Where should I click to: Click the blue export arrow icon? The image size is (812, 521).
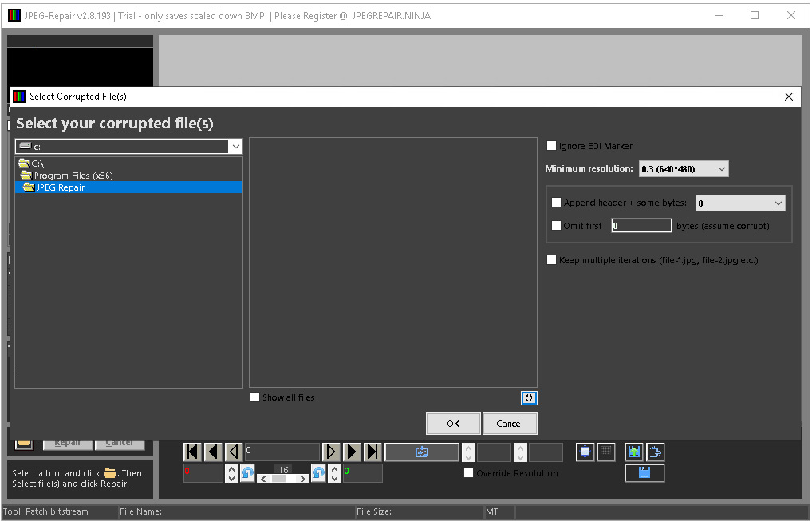click(655, 452)
